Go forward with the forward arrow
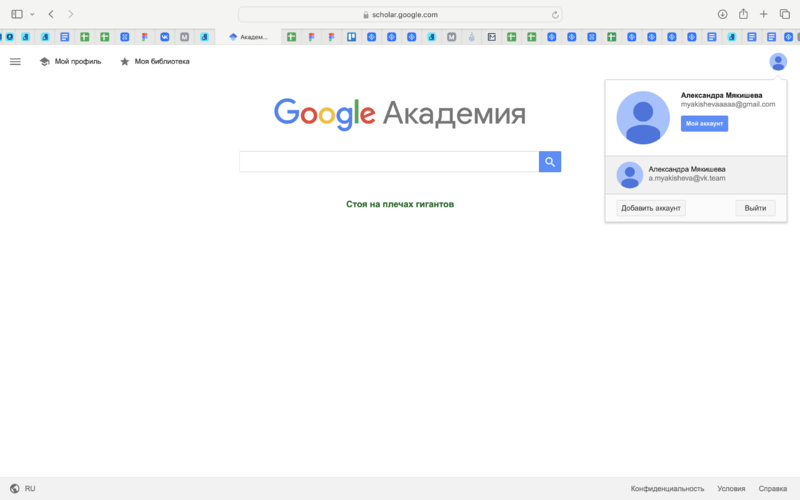Image resolution: width=800 pixels, height=500 pixels. pyautogui.click(x=70, y=14)
